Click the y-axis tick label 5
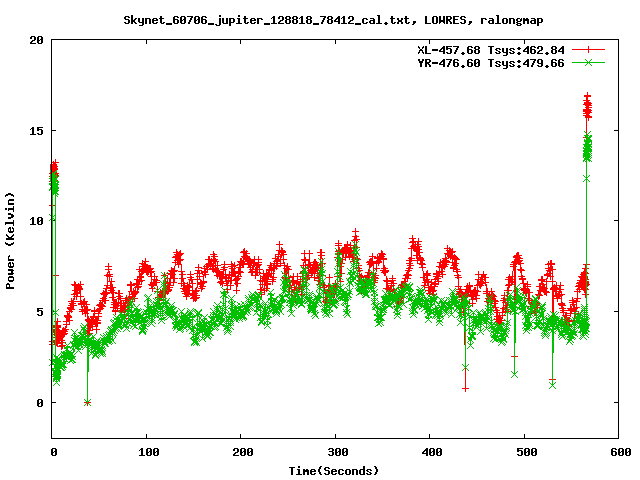640x480 pixels. click(40, 312)
